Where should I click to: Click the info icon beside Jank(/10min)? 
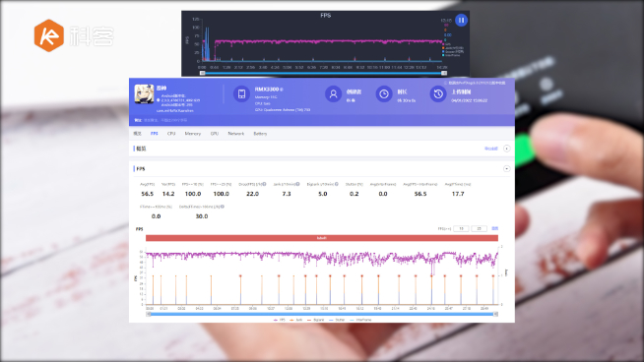coord(297,184)
